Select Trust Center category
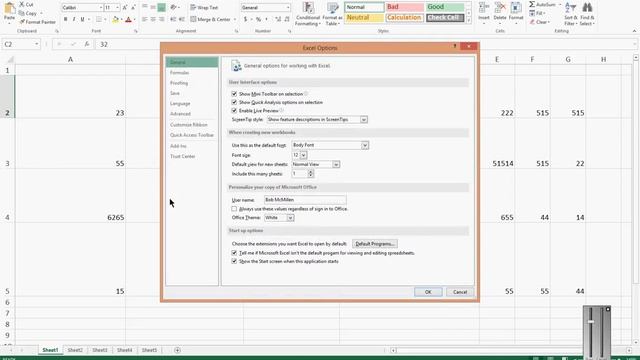Image resolution: width=640 pixels, height=360 pixels. tap(182, 156)
